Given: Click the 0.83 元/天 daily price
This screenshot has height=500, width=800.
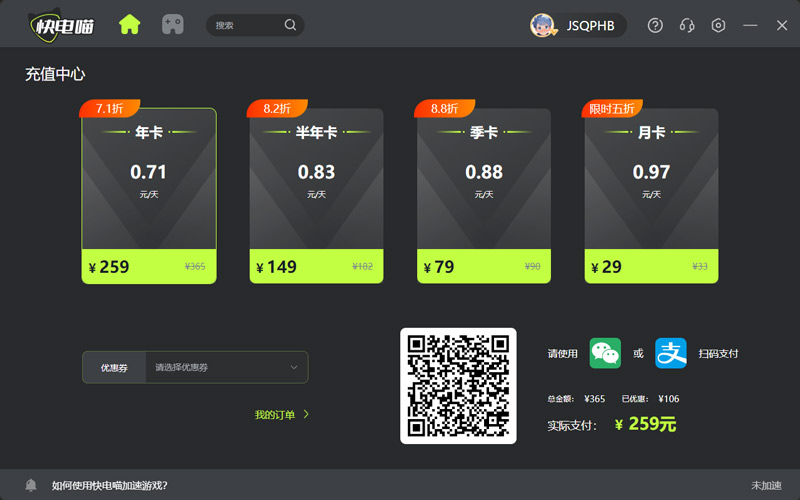Looking at the screenshot, I should click(x=316, y=181).
